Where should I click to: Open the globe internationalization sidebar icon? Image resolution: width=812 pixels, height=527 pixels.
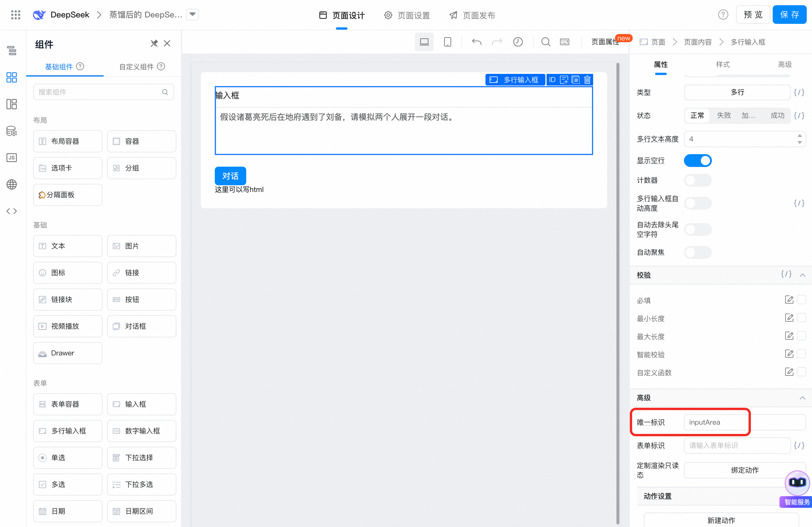pos(12,184)
